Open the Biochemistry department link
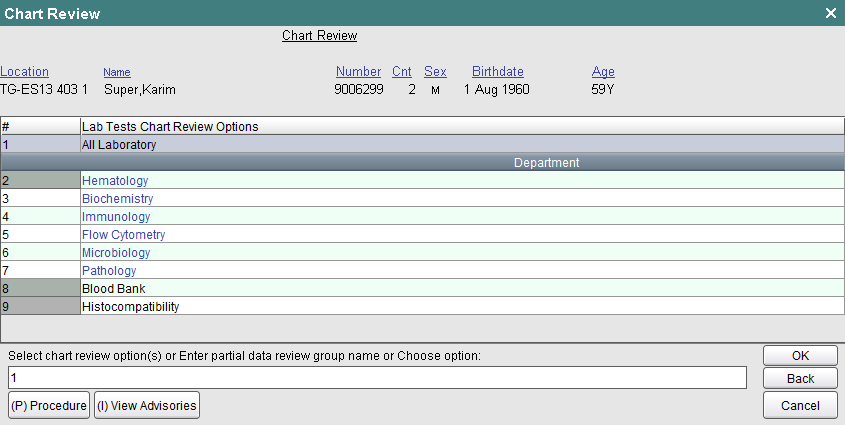Image resolution: width=845 pixels, height=425 pixels. click(117, 199)
